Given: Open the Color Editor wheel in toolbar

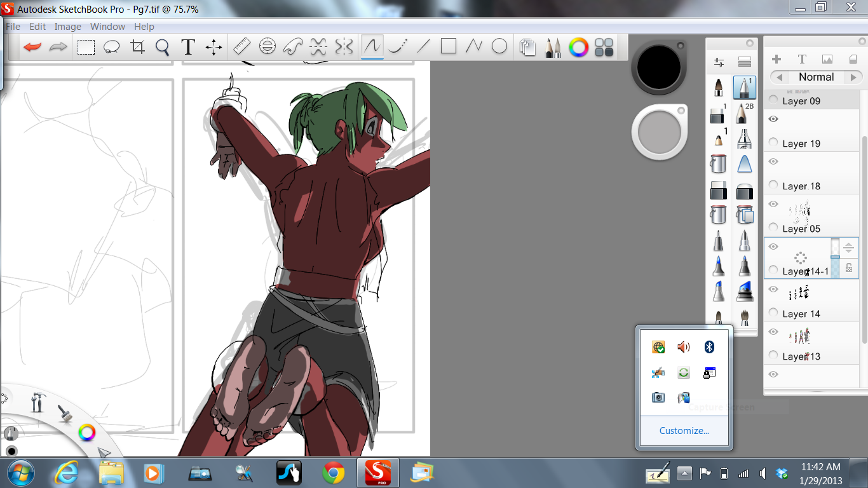Looking at the screenshot, I should [578, 48].
